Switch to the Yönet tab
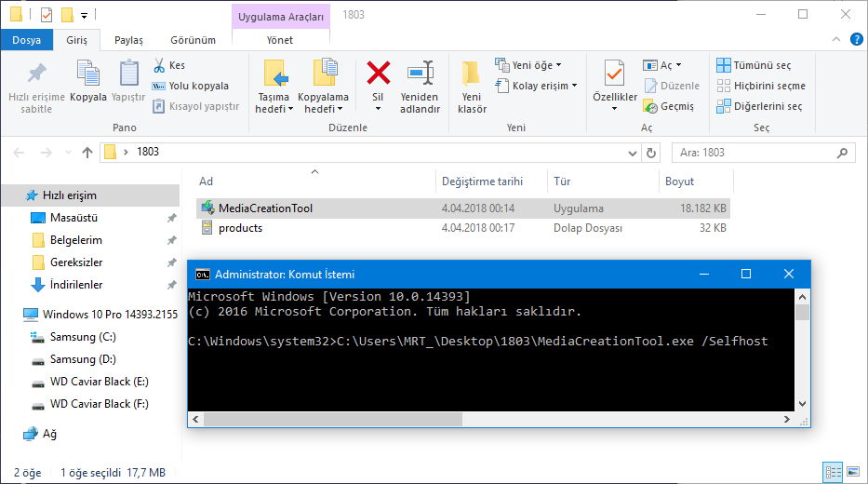 [x=280, y=40]
